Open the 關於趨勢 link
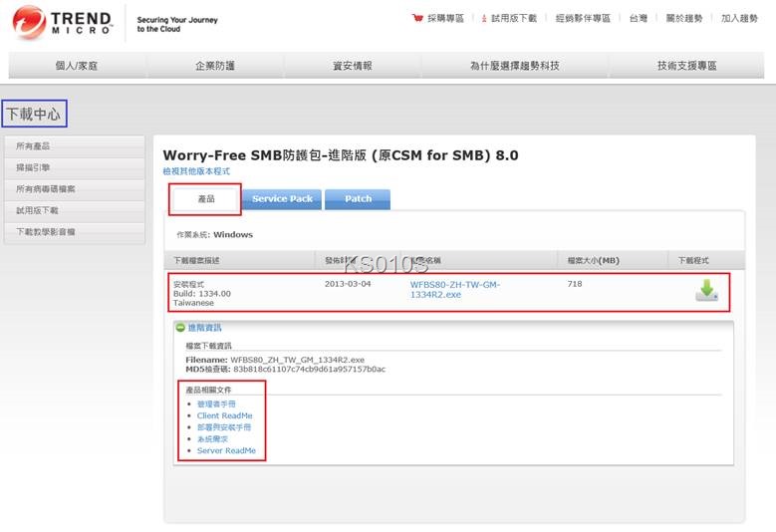Screen dimensions: 776x532 point(684,18)
